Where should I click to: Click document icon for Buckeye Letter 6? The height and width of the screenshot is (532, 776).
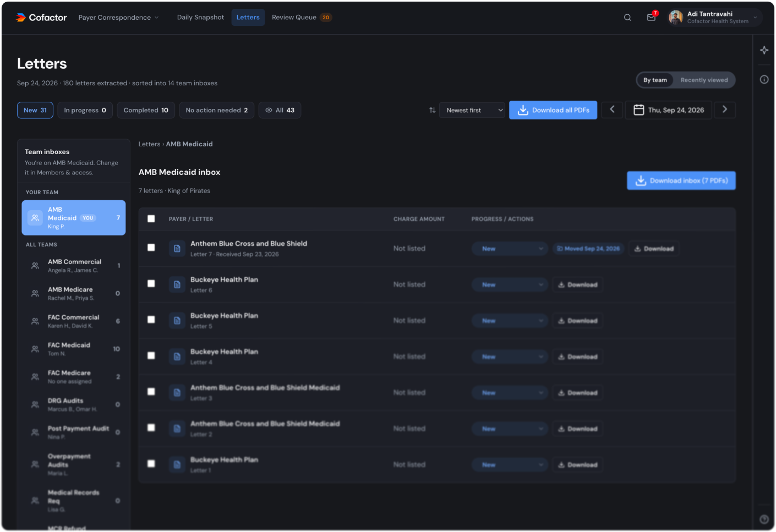click(177, 285)
